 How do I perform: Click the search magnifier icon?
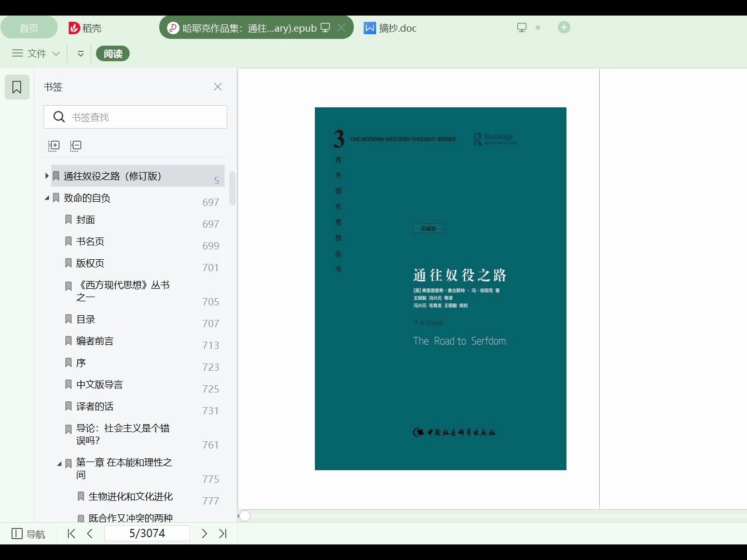tap(59, 117)
